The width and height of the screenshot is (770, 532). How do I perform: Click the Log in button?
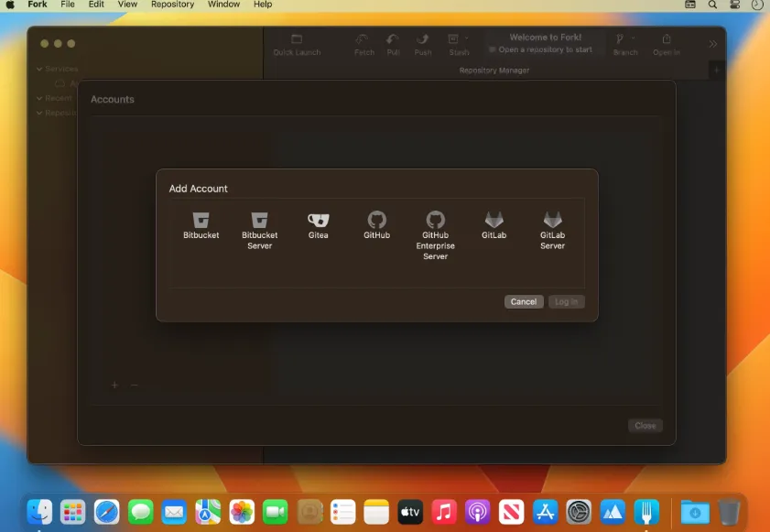pyautogui.click(x=566, y=301)
